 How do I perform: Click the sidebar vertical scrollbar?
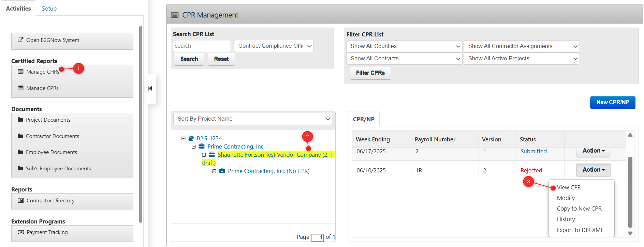141,124
